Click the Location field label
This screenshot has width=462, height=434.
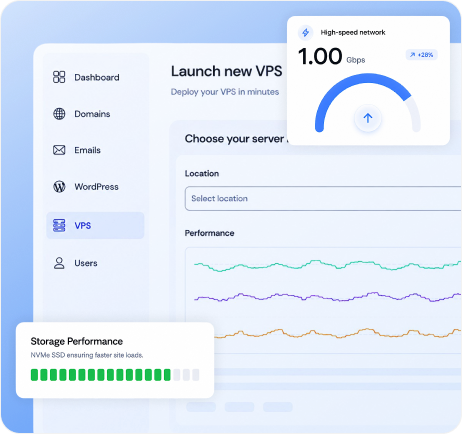[202, 173]
